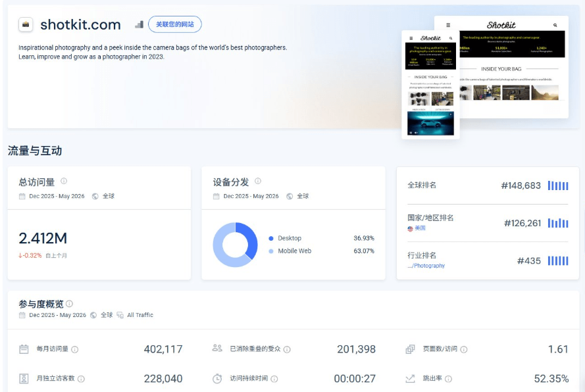Image resolution: width=585 pixels, height=392 pixels.
Task: Click the calendar icon in 总访问量 card
Action: [22, 196]
